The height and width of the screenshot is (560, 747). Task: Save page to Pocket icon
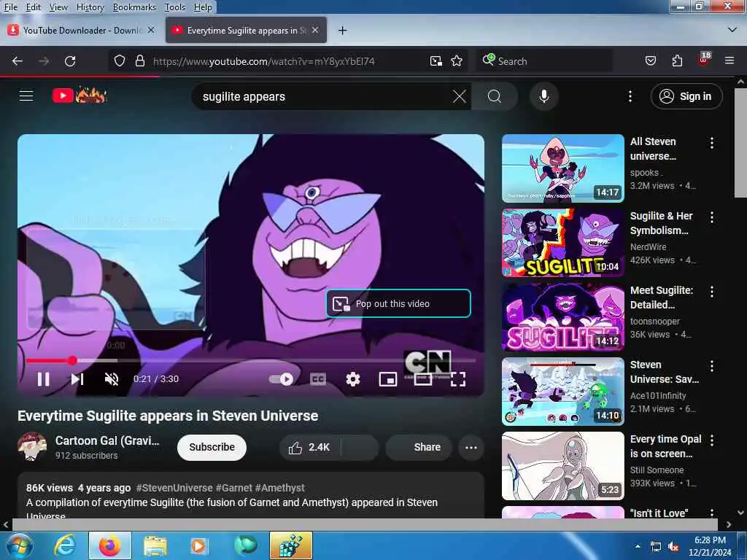click(650, 61)
